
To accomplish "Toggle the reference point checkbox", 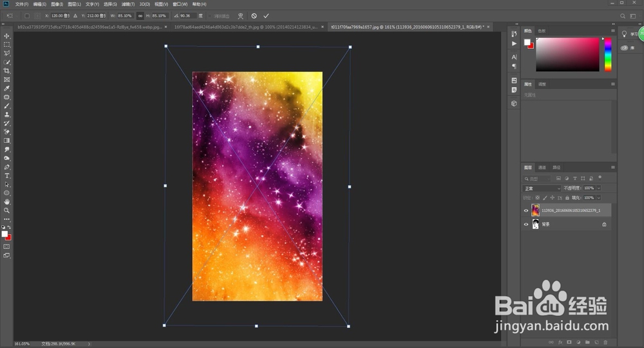I will (27, 16).
